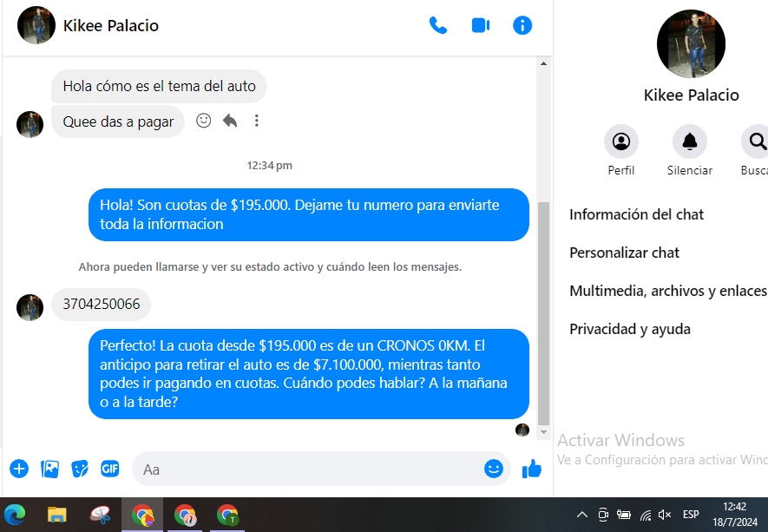Toggle Silenciar notifications bell
Image resolution: width=768 pixels, height=532 pixels.
click(x=690, y=141)
